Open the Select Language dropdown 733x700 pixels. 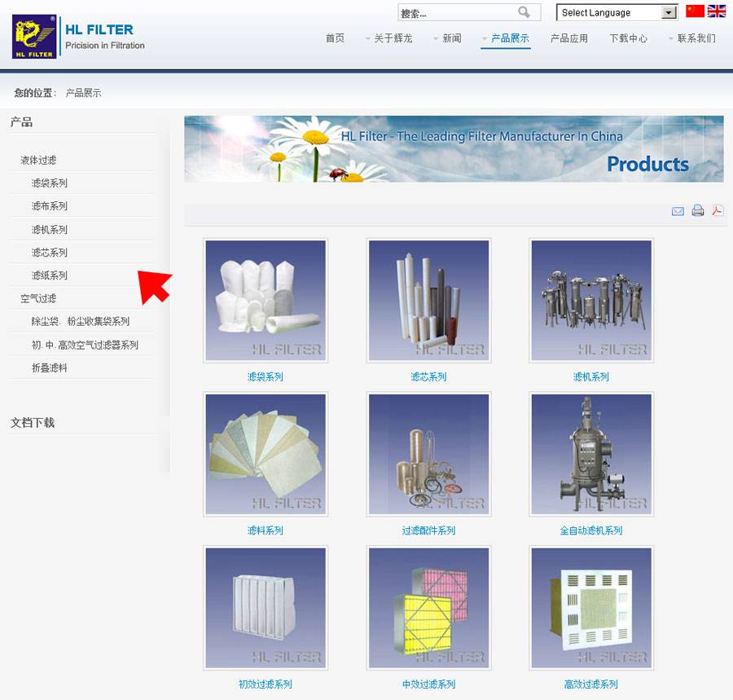tap(617, 13)
